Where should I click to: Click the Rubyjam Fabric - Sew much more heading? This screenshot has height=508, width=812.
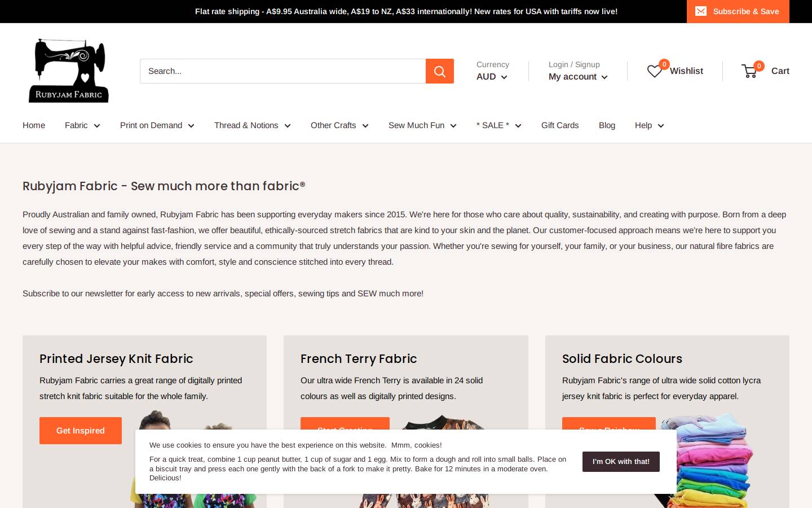tap(164, 186)
